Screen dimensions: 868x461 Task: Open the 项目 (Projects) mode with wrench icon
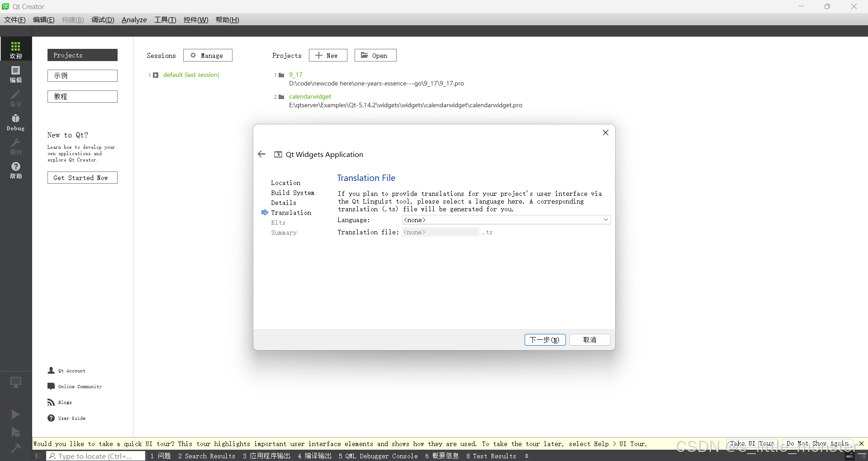[x=16, y=146]
